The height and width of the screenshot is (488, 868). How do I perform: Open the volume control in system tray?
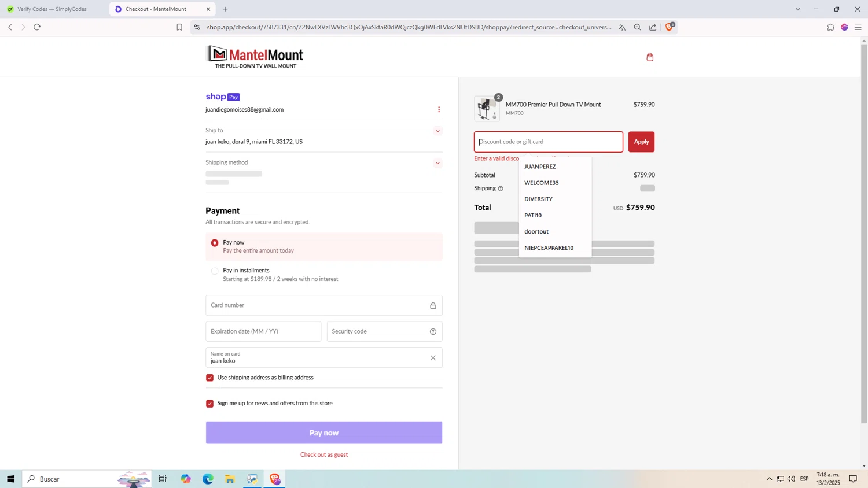791,479
